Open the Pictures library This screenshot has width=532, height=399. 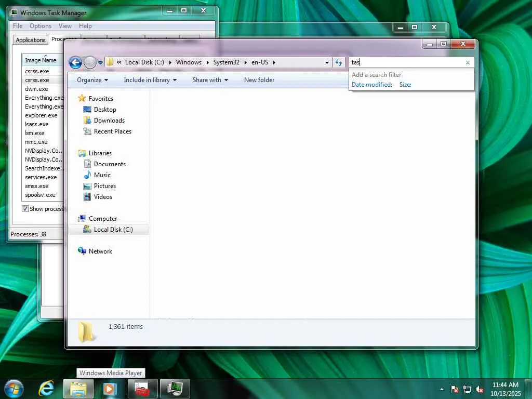(105, 186)
